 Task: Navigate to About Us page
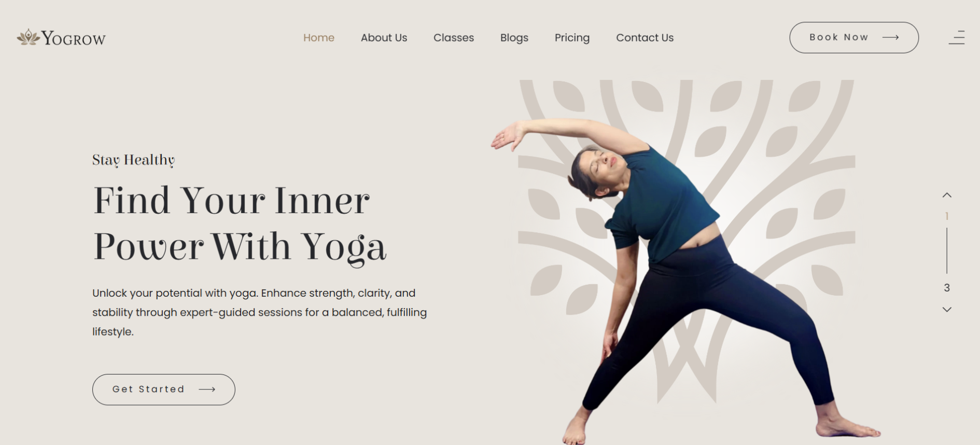(x=384, y=38)
